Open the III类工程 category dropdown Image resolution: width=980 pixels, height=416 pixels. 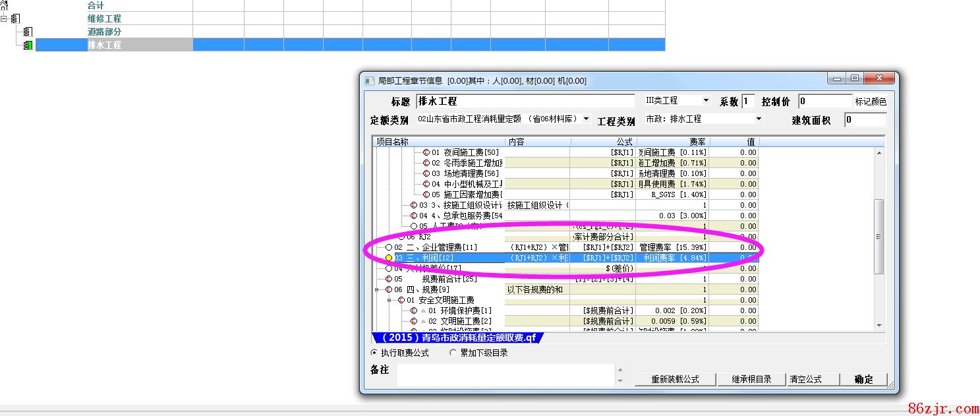(x=706, y=101)
